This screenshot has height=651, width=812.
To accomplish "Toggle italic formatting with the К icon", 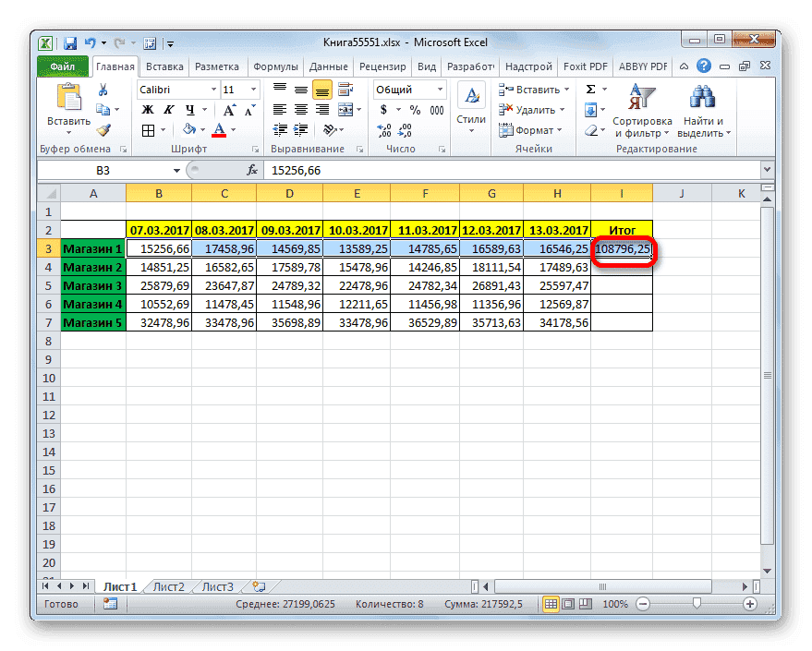I will pyautogui.click(x=169, y=108).
